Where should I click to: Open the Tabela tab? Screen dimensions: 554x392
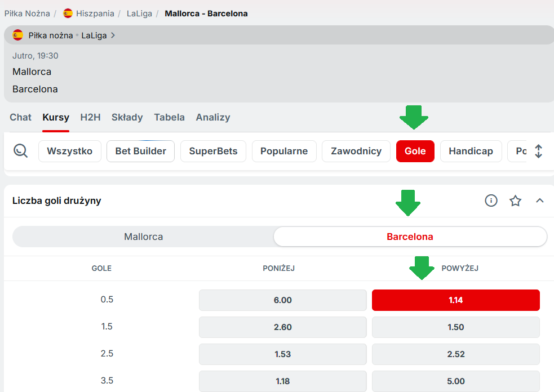[x=169, y=117]
